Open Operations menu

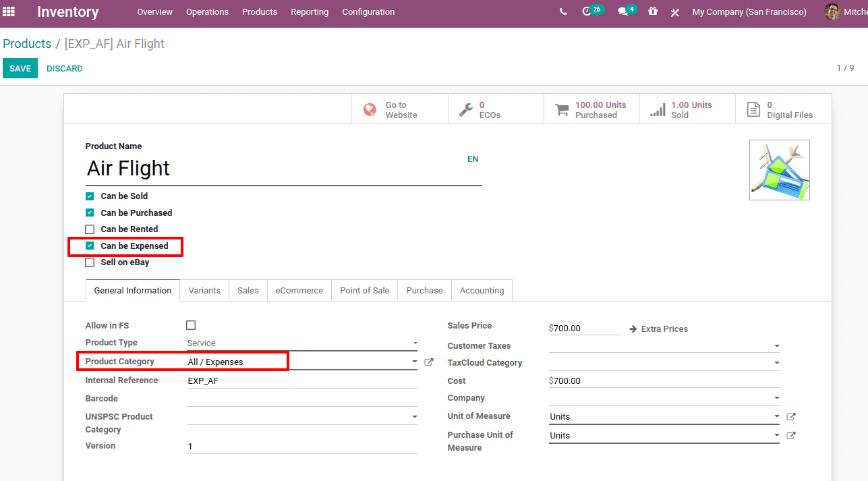coord(207,12)
